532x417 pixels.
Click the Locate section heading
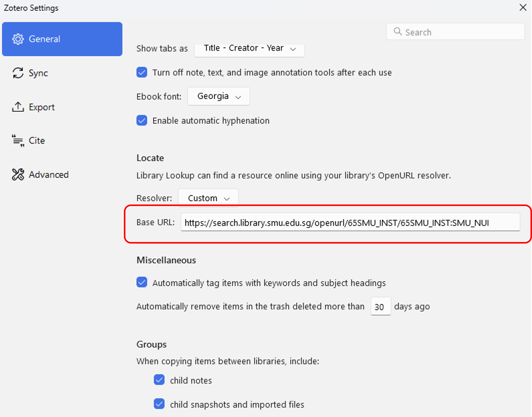[150, 158]
